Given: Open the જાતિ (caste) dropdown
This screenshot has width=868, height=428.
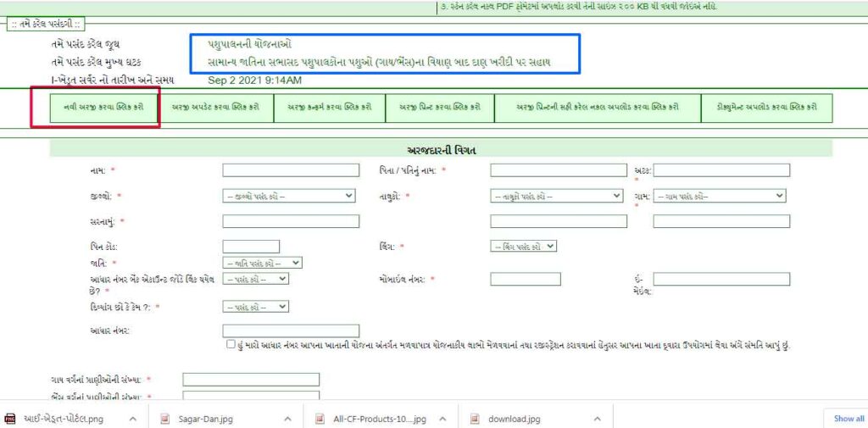Looking at the screenshot, I should point(262,263).
